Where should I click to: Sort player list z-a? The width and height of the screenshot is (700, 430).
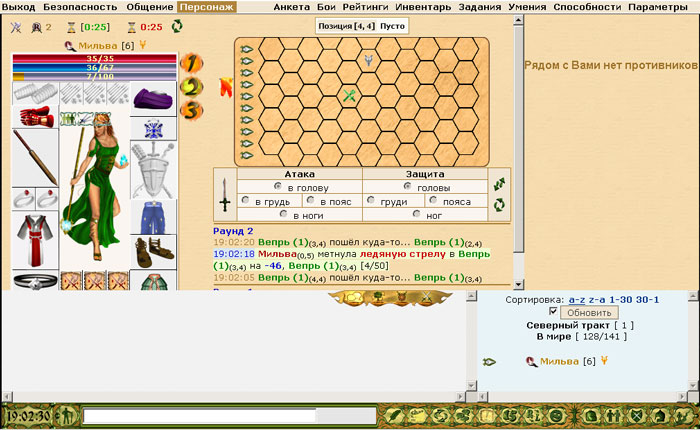coord(597,300)
